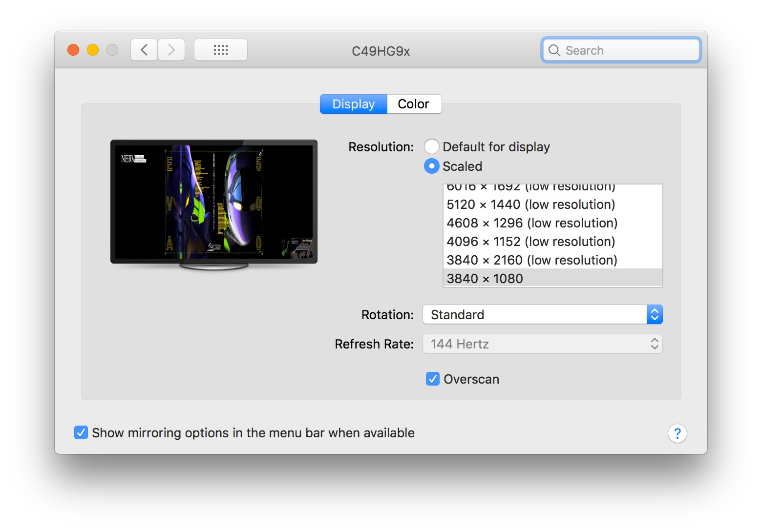Minimize the window with yellow button
Screen dimensions: 762x532
[x=93, y=50]
